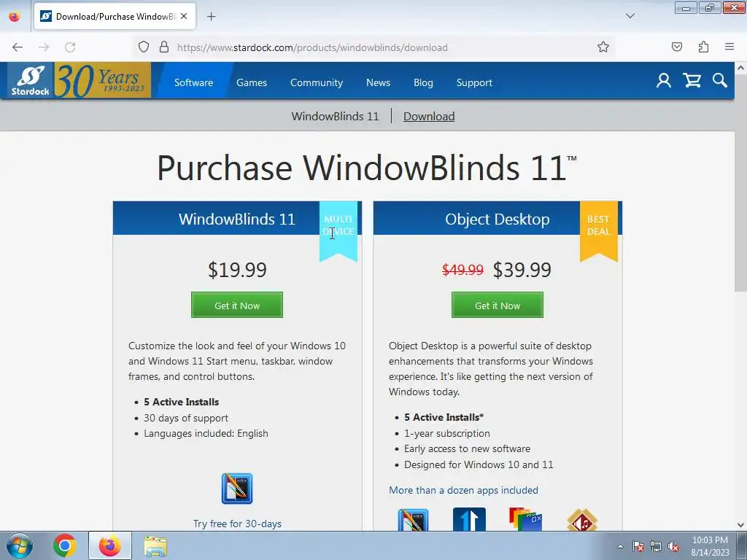Open the Save to Pocket icon
The image size is (747, 560).
[x=677, y=47]
